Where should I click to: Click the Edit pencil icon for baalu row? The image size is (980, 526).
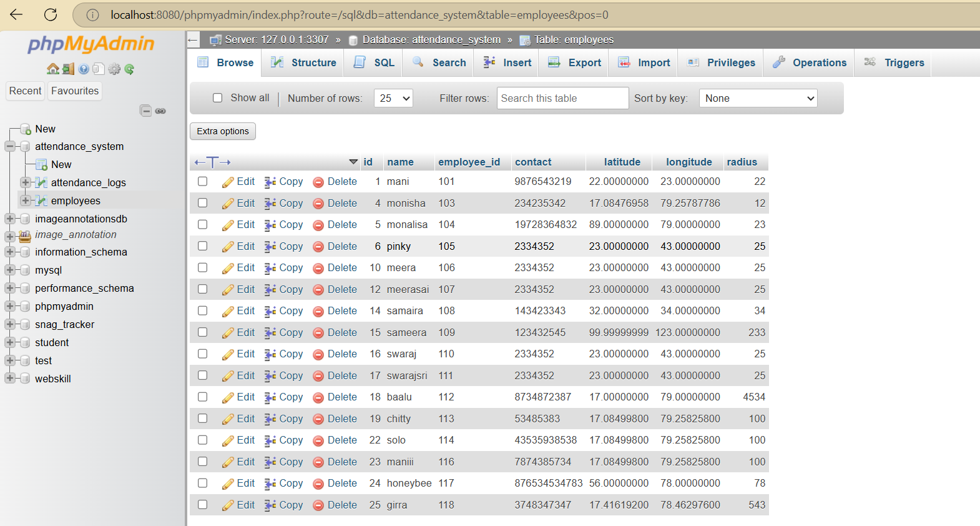pyautogui.click(x=228, y=397)
